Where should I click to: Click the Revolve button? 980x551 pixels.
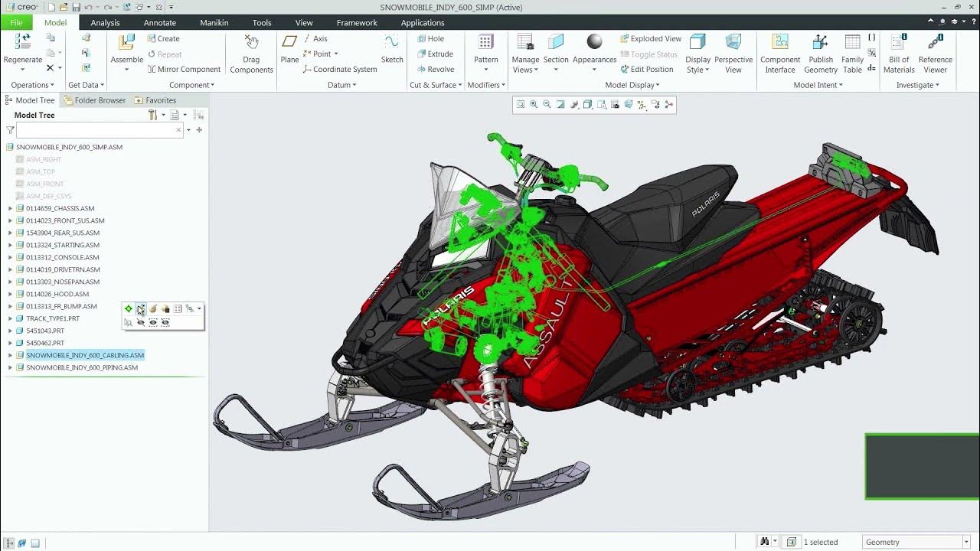[435, 69]
